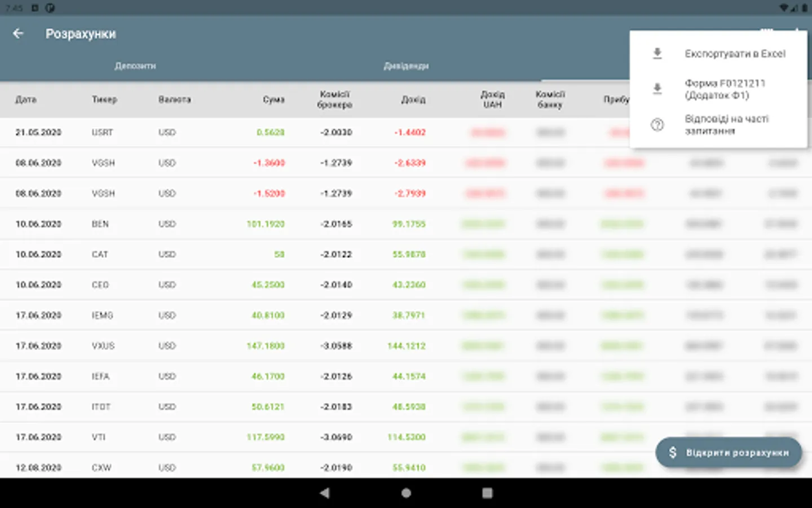Tap the Android recents square button
This screenshot has height=508, width=812.
point(487,493)
